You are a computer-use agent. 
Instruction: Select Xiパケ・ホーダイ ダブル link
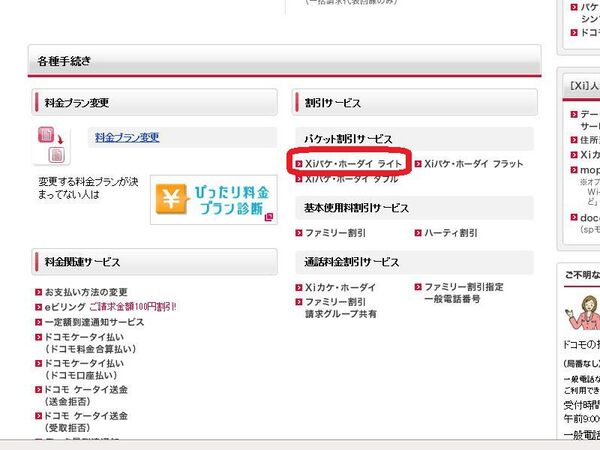(x=351, y=179)
